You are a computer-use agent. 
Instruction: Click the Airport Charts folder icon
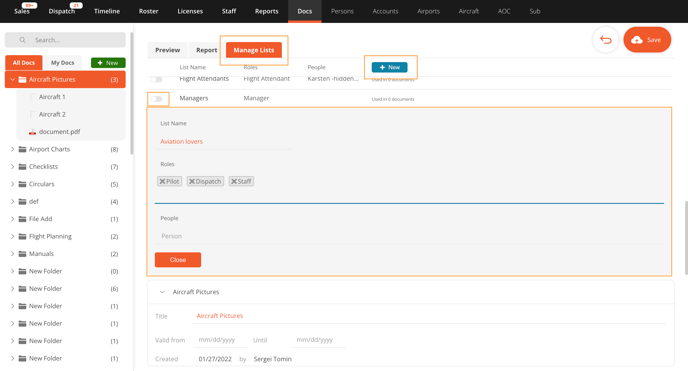click(x=22, y=149)
